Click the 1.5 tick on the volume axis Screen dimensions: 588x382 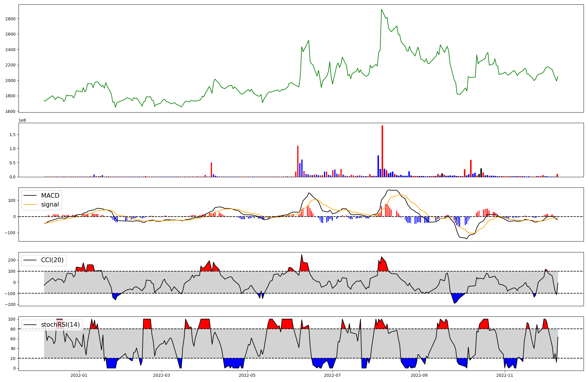coord(13,135)
